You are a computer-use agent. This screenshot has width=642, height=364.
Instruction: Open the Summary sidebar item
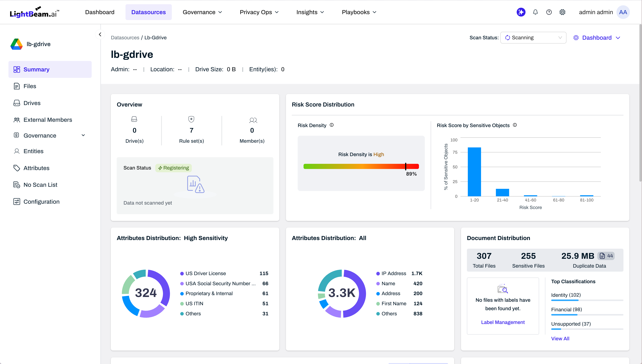(x=50, y=69)
